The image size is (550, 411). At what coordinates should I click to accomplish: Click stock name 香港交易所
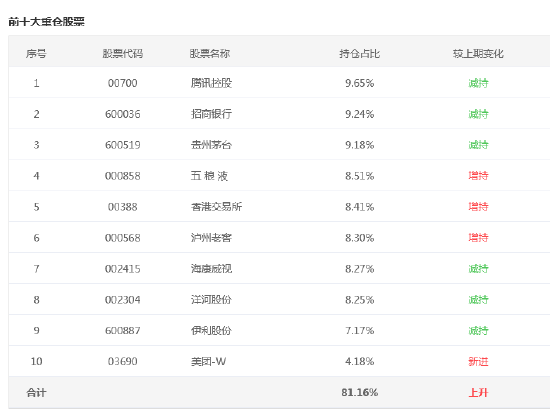point(216,207)
